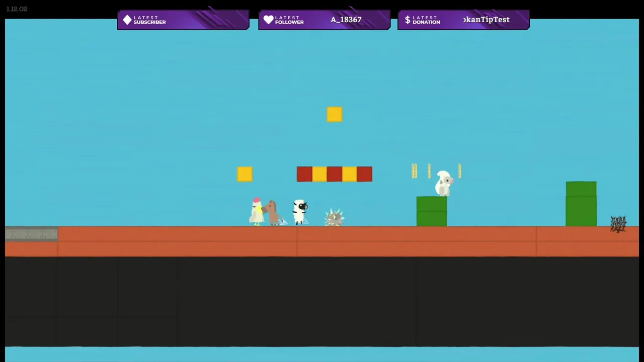This screenshot has width=644, height=362.
Task: Click follower name A_18367
Action: point(346,20)
